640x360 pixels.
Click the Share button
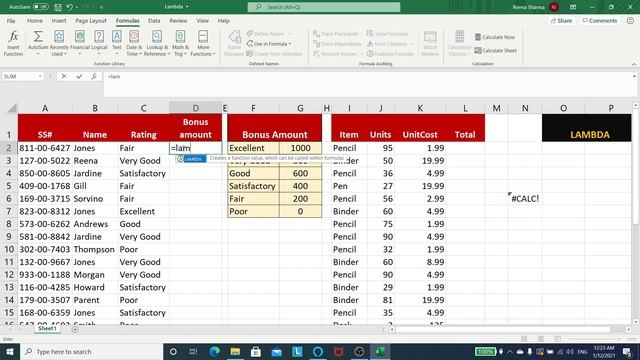click(x=561, y=20)
